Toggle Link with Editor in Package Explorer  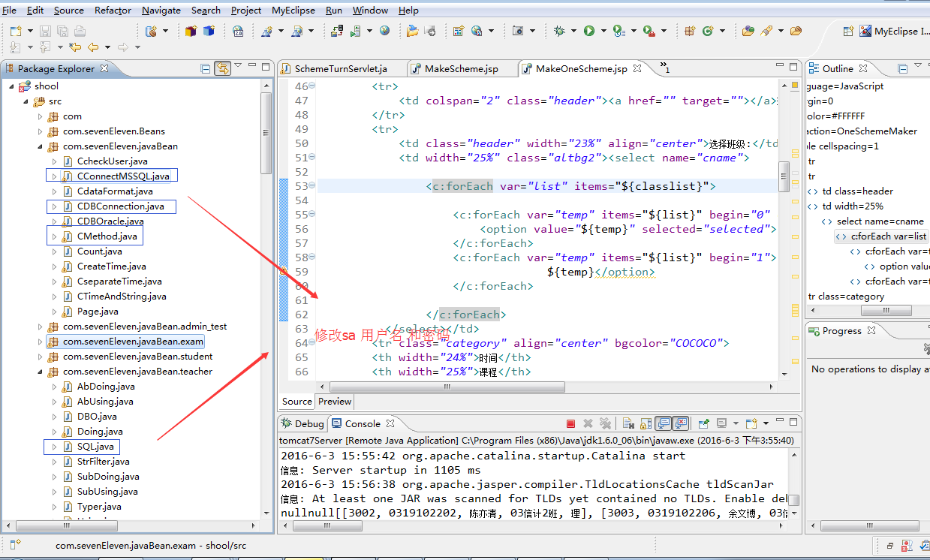[222, 68]
